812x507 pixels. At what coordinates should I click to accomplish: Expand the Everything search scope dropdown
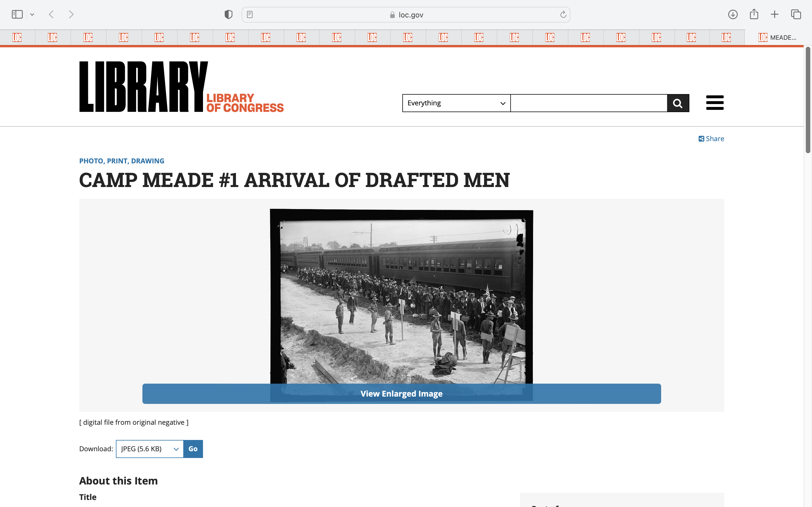point(456,103)
